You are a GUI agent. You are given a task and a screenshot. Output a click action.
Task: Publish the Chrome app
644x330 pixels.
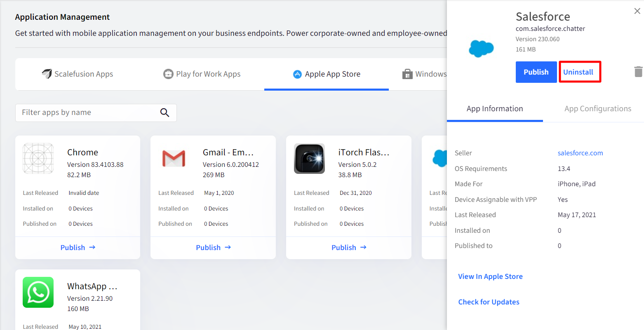[x=78, y=248]
